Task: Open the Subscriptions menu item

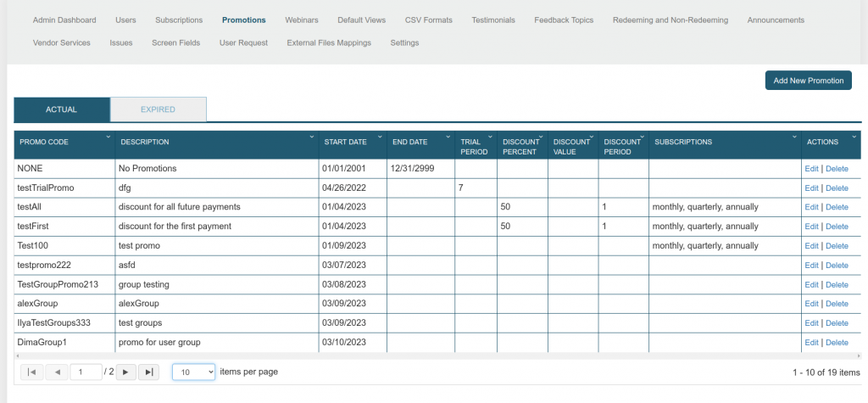Action: [179, 20]
